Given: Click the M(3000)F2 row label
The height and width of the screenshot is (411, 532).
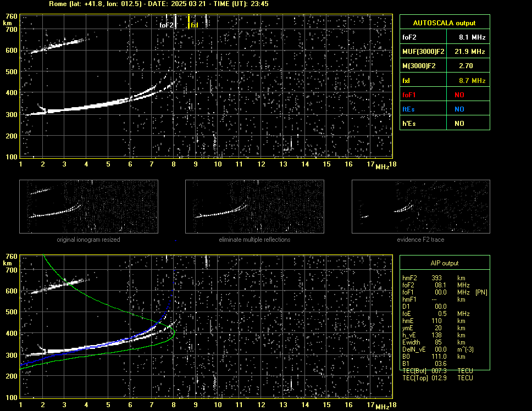Looking at the screenshot, I should (x=419, y=66).
